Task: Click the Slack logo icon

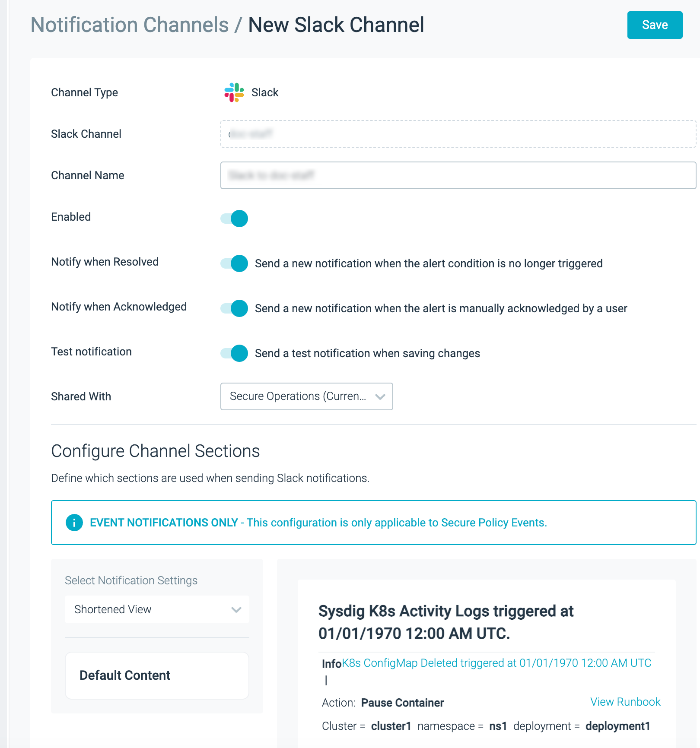Action: [234, 92]
